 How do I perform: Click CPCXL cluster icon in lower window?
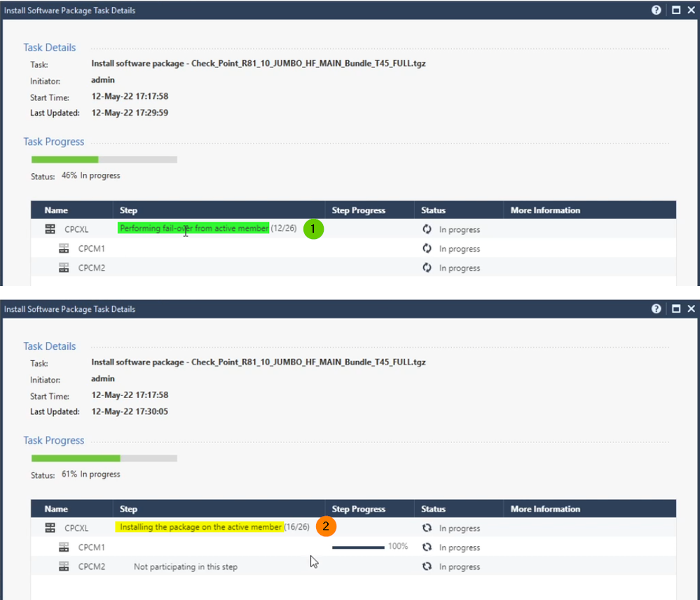(x=50, y=528)
